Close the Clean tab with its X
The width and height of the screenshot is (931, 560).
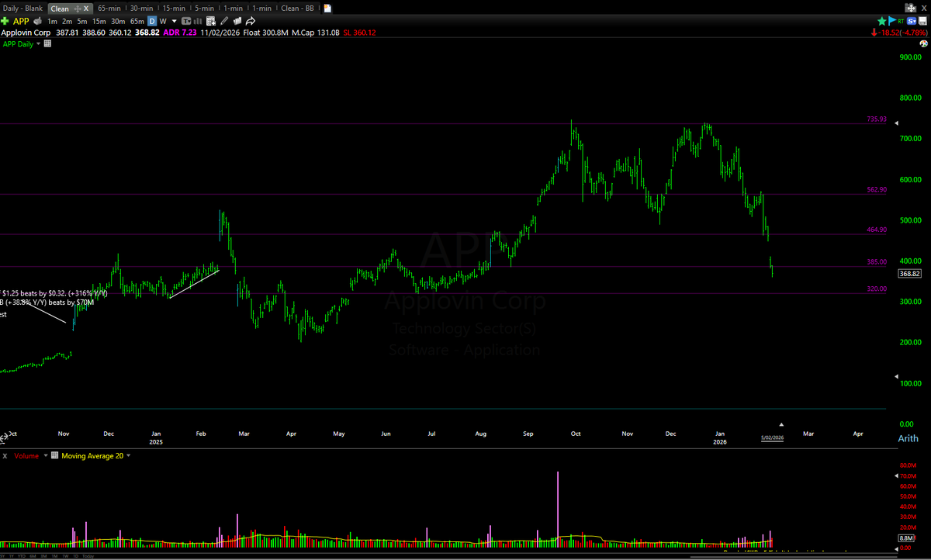(x=86, y=9)
